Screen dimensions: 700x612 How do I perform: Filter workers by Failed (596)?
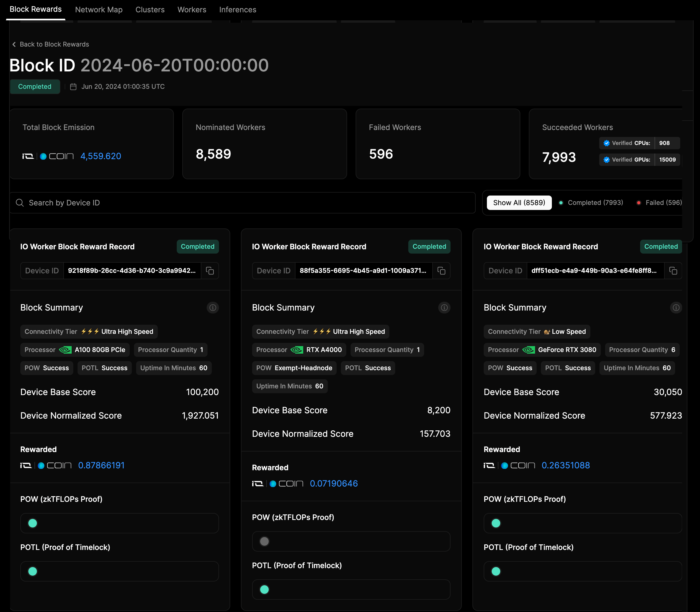click(x=659, y=203)
